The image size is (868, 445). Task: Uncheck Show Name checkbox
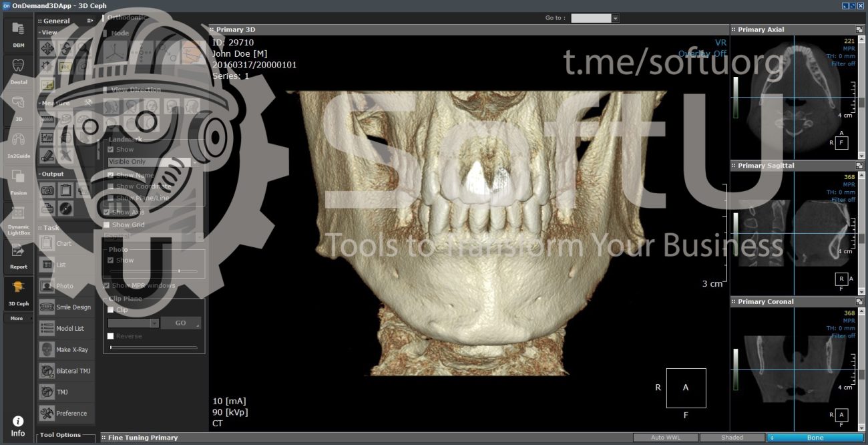coord(111,175)
